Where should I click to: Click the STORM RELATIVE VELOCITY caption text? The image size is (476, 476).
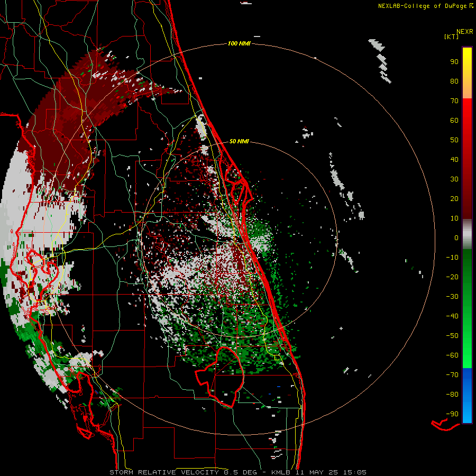click(164, 472)
